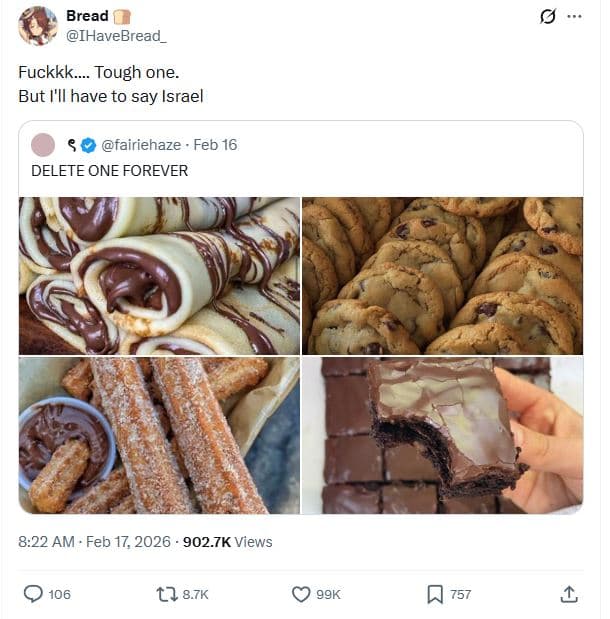The height and width of the screenshot is (619, 610).
Task: Click the reply speech bubble icon
Action: pos(33,594)
